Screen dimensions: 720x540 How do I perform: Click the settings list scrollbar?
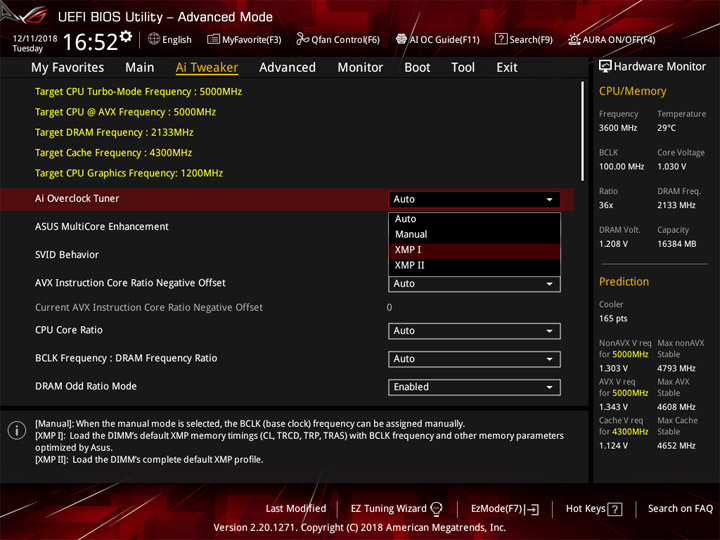pyautogui.click(x=582, y=131)
